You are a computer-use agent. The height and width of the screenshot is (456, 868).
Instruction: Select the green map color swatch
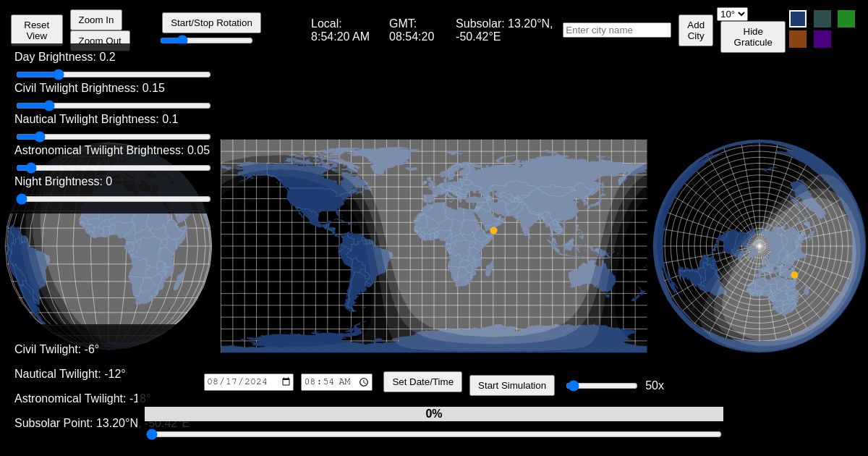point(846,19)
